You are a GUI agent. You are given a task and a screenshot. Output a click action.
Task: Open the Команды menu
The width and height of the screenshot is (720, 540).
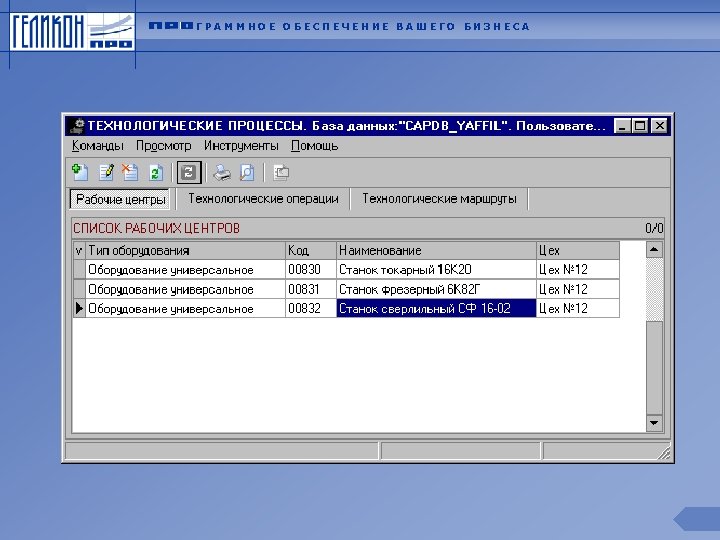pyautogui.click(x=98, y=146)
